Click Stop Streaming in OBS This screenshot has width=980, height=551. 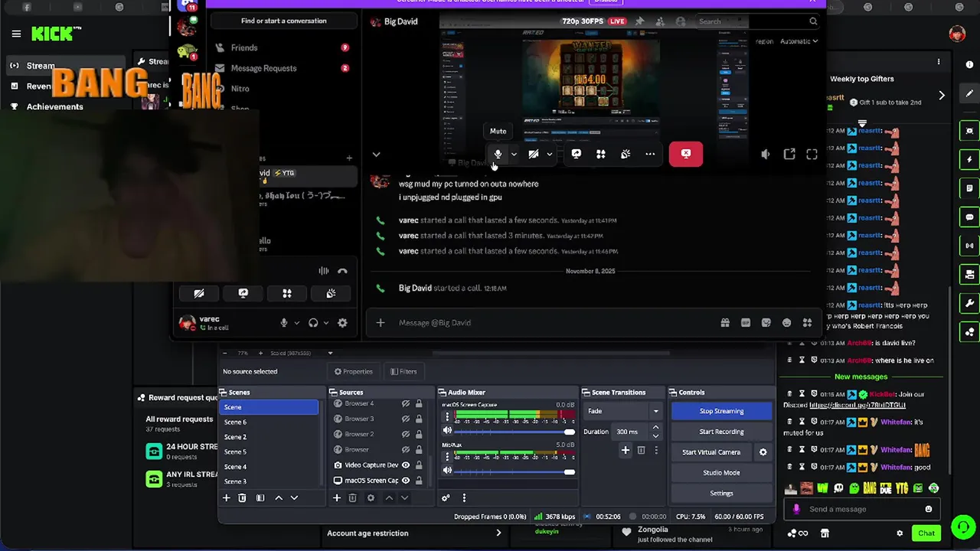click(721, 411)
